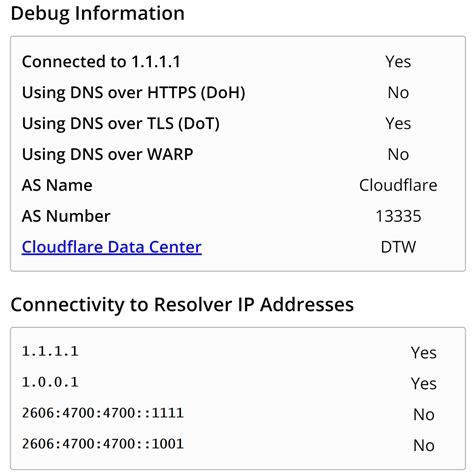Click the No status for 2606:4700:4700::1001

[x=423, y=445]
